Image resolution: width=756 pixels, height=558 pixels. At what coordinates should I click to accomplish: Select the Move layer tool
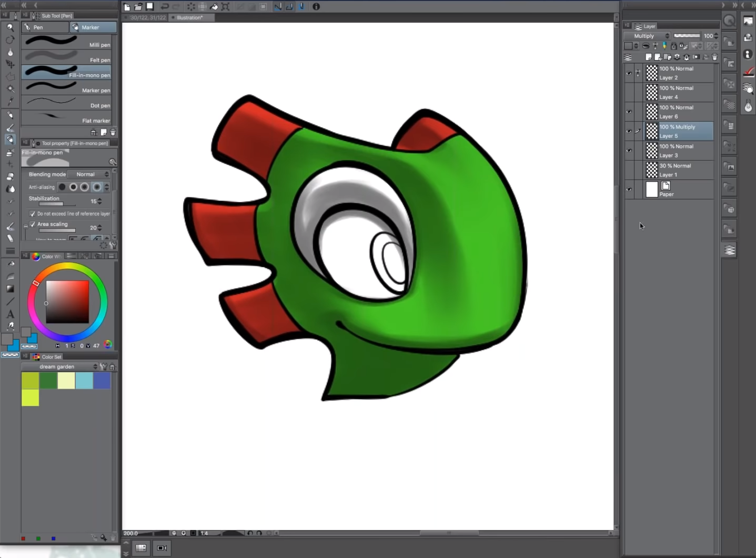click(10, 64)
